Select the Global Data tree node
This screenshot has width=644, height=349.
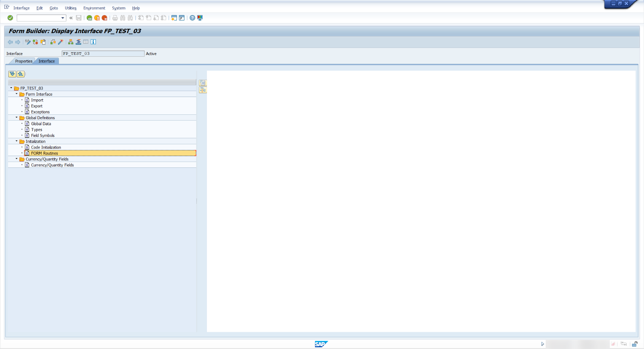click(41, 124)
